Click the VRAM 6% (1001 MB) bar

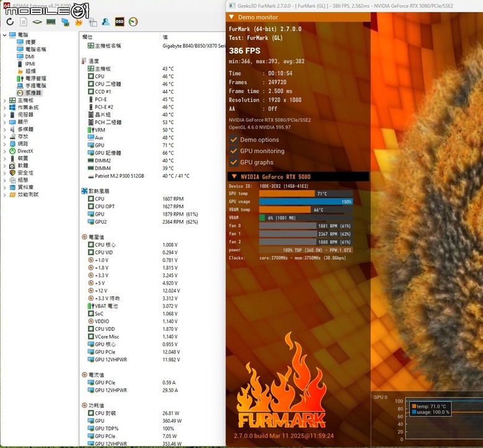[306, 217]
